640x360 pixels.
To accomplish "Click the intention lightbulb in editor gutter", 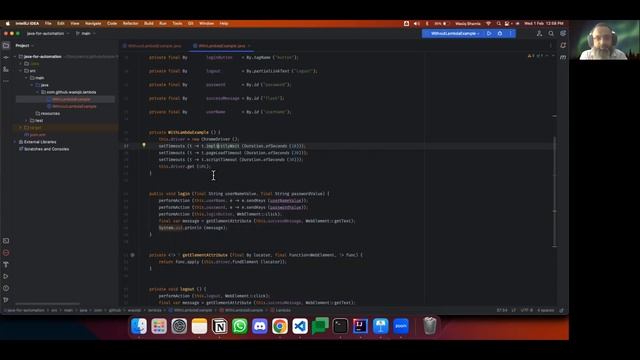I will (144, 145).
